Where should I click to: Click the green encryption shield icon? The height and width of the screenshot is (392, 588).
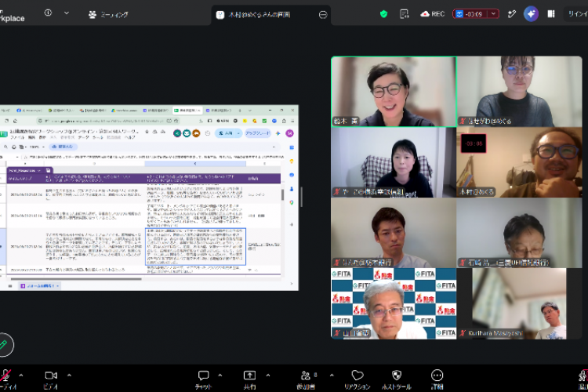[x=383, y=14]
